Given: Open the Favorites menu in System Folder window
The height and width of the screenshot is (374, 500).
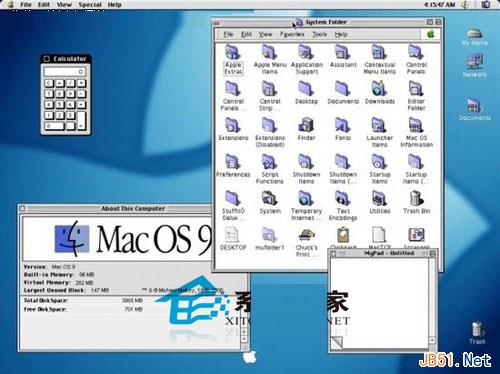Looking at the screenshot, I should 292,34.
